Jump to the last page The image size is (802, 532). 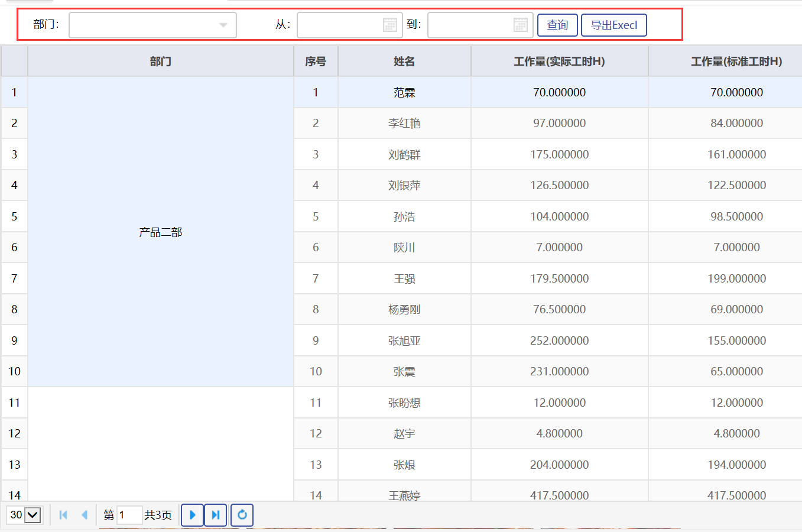point(216,515)
